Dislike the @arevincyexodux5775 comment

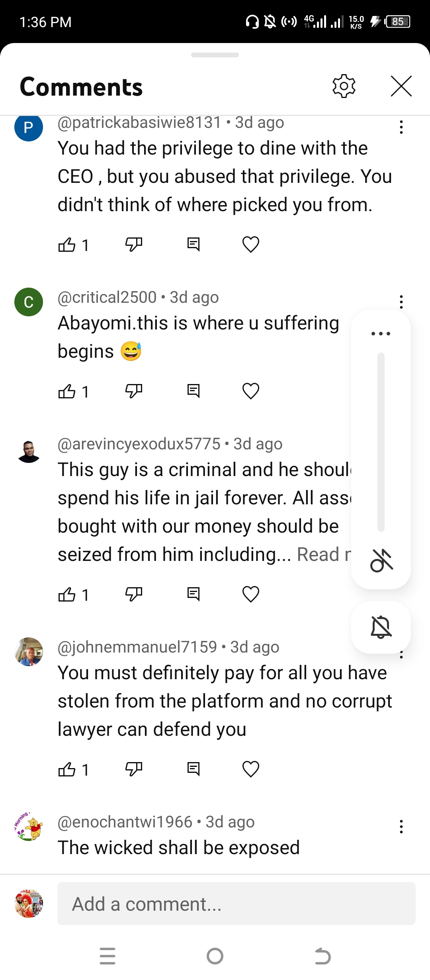133,594
